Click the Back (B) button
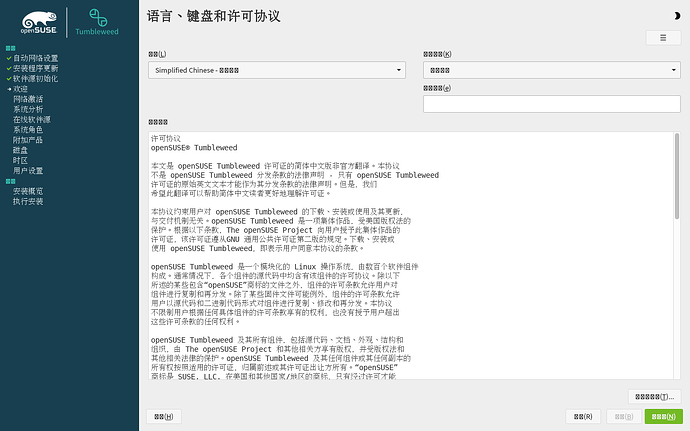 pos(624,416)
